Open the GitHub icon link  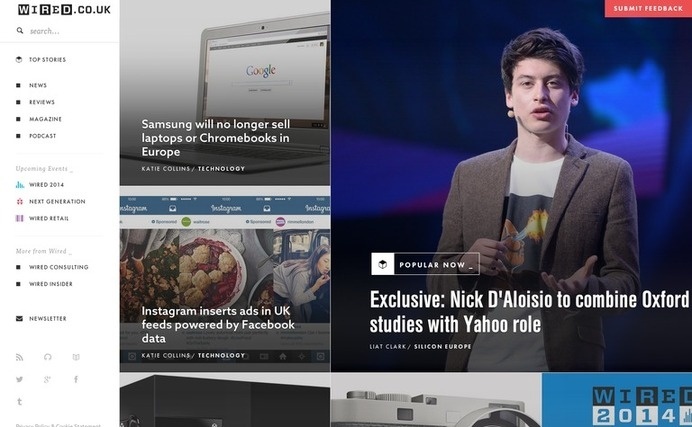pyautogui.click(x=47, y=357)
